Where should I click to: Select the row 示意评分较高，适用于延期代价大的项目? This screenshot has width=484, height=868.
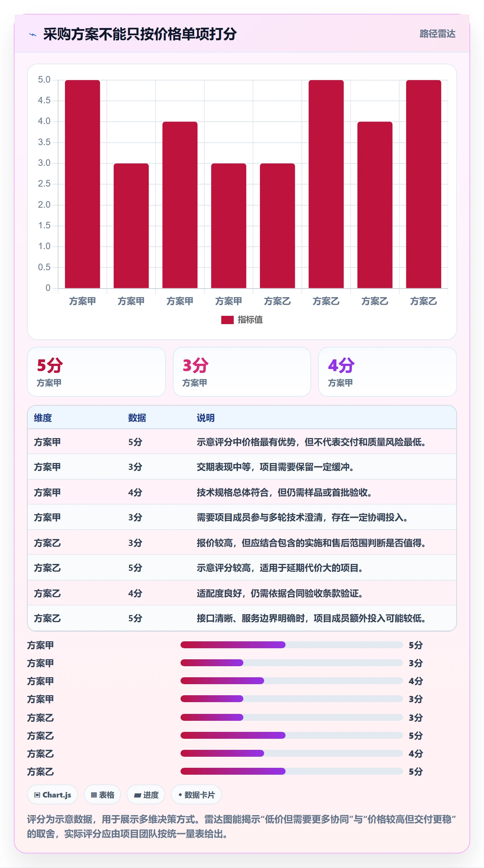(242, 568)
